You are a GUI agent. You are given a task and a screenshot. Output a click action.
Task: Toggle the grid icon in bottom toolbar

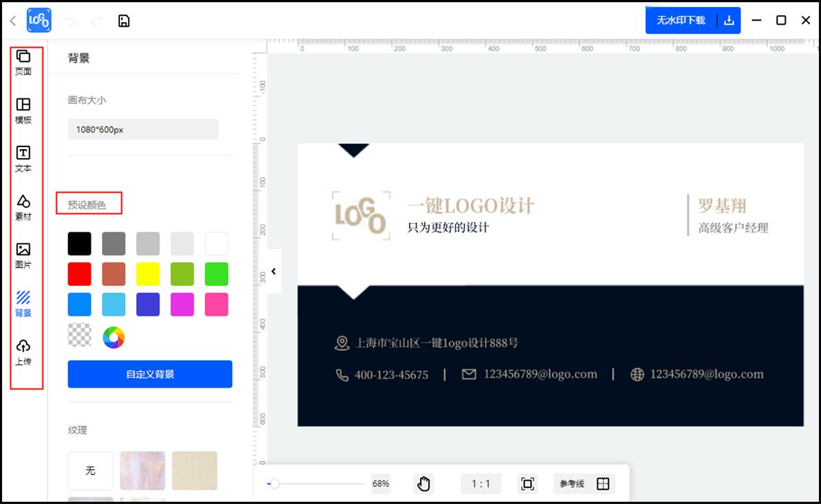(603, 483)
